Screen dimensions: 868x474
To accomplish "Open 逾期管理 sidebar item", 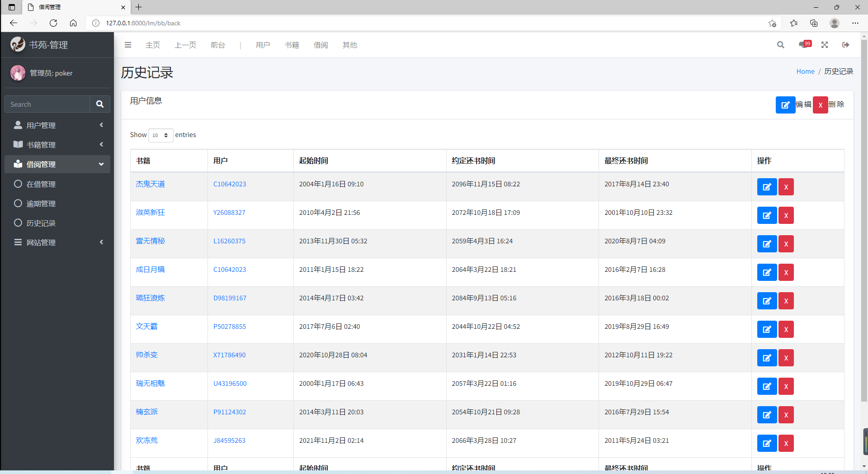I will tap(57, 204).
